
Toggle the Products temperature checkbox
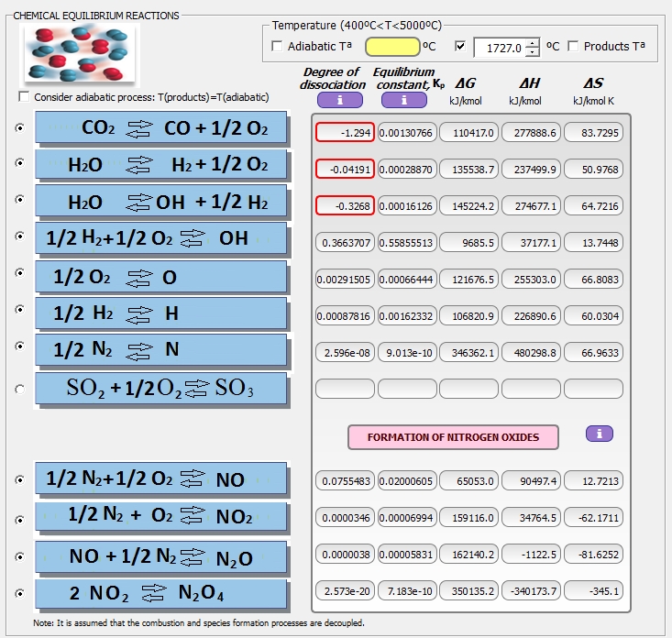(x=573, y=47)
